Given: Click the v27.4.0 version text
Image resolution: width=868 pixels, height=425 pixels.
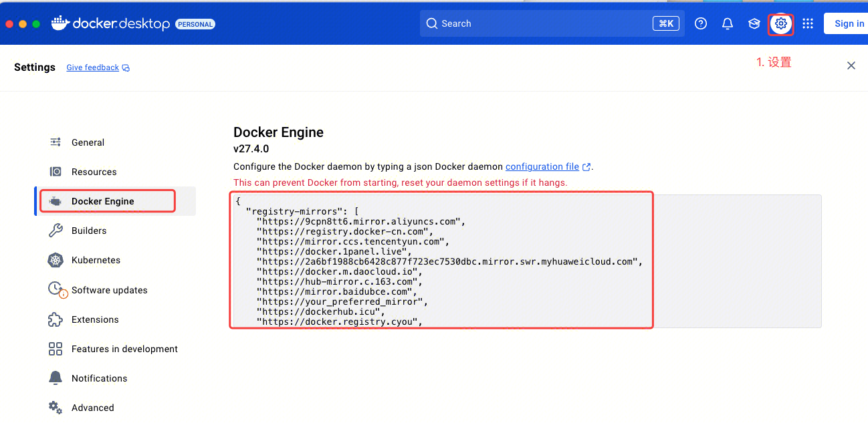Looking at the screenshot, I should click(x=251, y=149).
